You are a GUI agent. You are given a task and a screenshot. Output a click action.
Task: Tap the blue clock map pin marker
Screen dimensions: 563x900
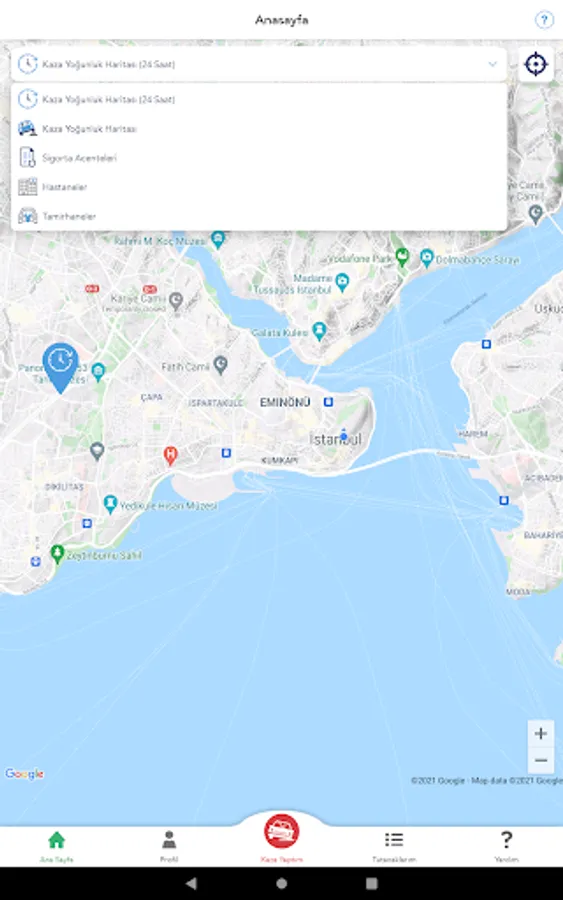pos(60,366)
